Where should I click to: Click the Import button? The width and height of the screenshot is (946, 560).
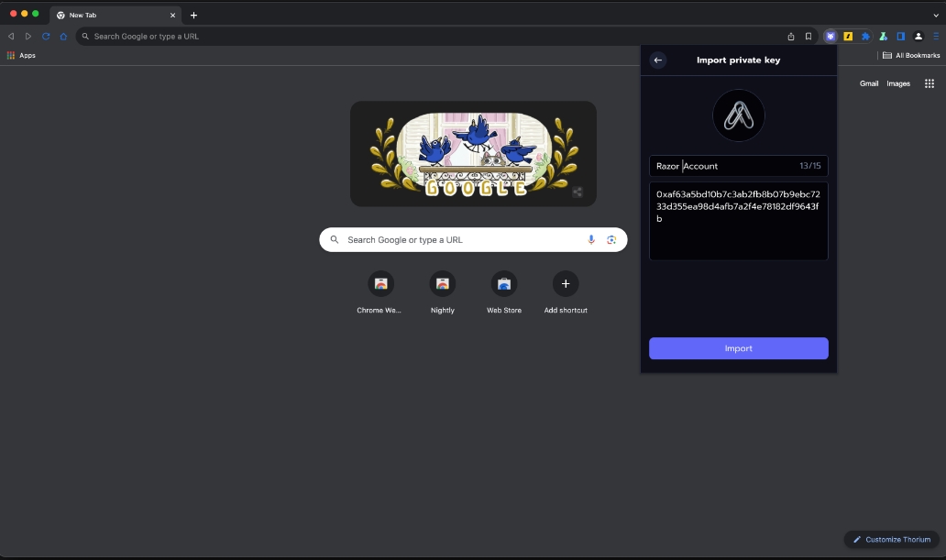point(739,348)
